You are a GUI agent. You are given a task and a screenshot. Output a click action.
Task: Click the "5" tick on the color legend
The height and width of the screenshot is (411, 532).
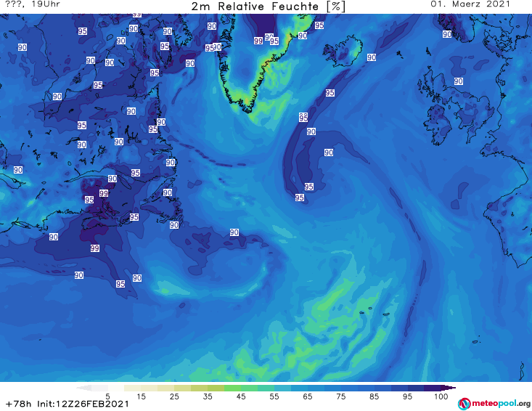[x=107, y=396]
